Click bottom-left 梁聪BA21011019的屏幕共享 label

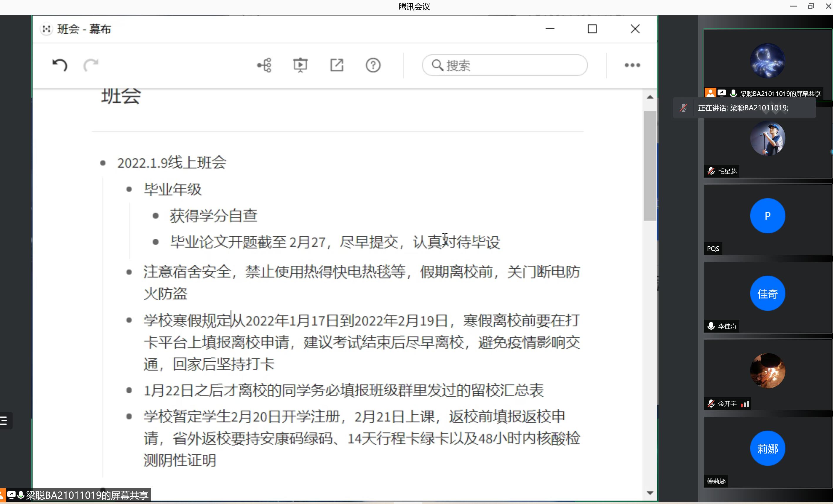pyautogui.click(x=87, y=495)
